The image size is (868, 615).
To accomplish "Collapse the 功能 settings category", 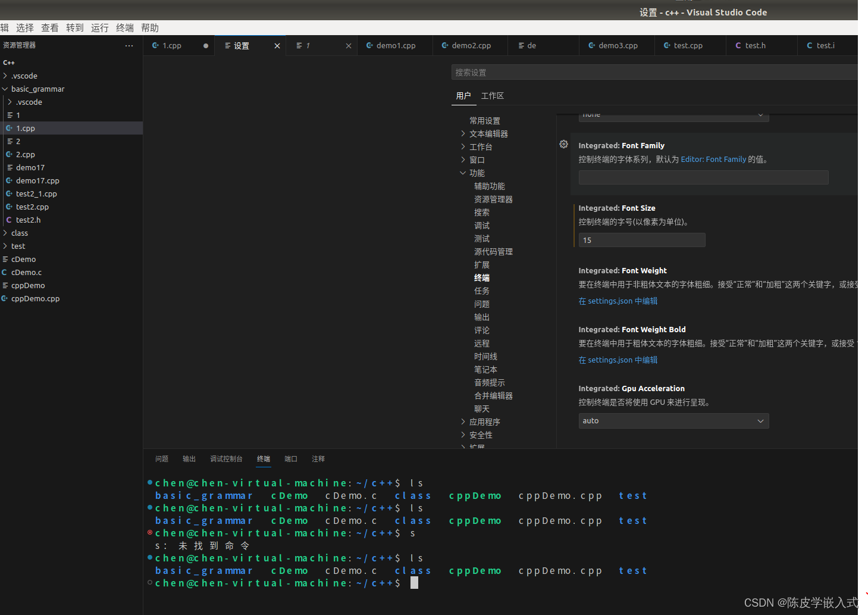I will click(463, 173).
